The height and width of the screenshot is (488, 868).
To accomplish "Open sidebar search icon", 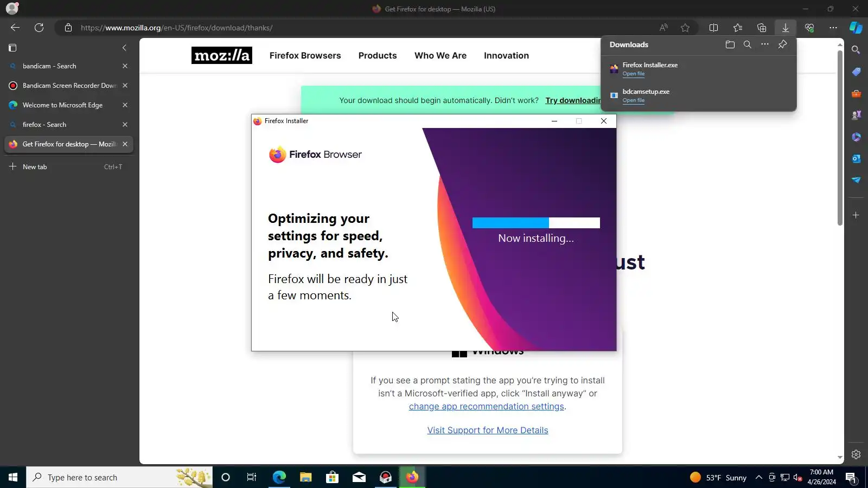I will 856,50.
